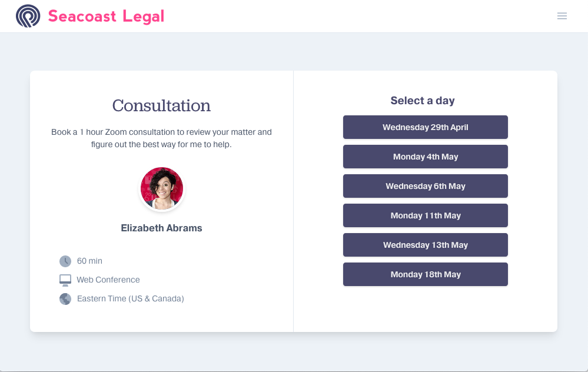Select Wednesday 29th April
Image resolution: width=588 pixels, height=372 pixels.
tap(425, 127)
